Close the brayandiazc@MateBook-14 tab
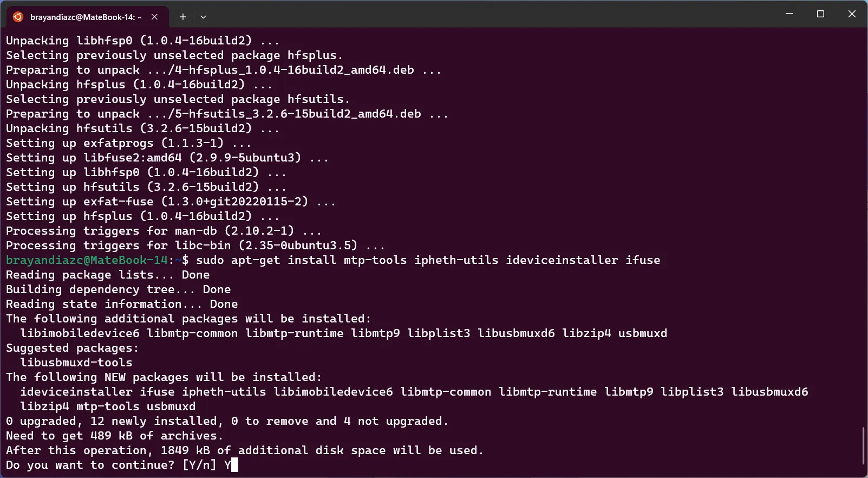The image size is (868, 478). pos(155,17)
